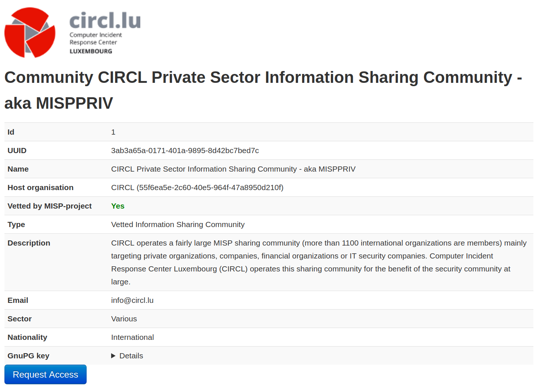Viewport: 536px width, 392px height.
Task: Click the International nationality value
Action: tap(133, 337)
